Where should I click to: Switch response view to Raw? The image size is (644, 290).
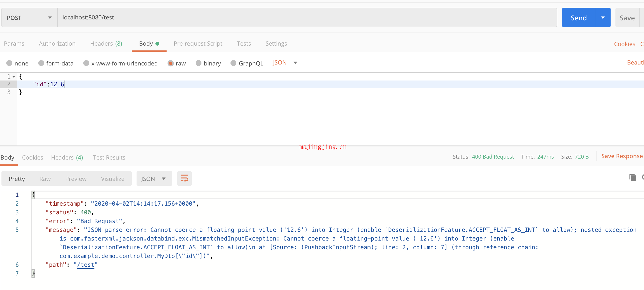tap(45, 178)
